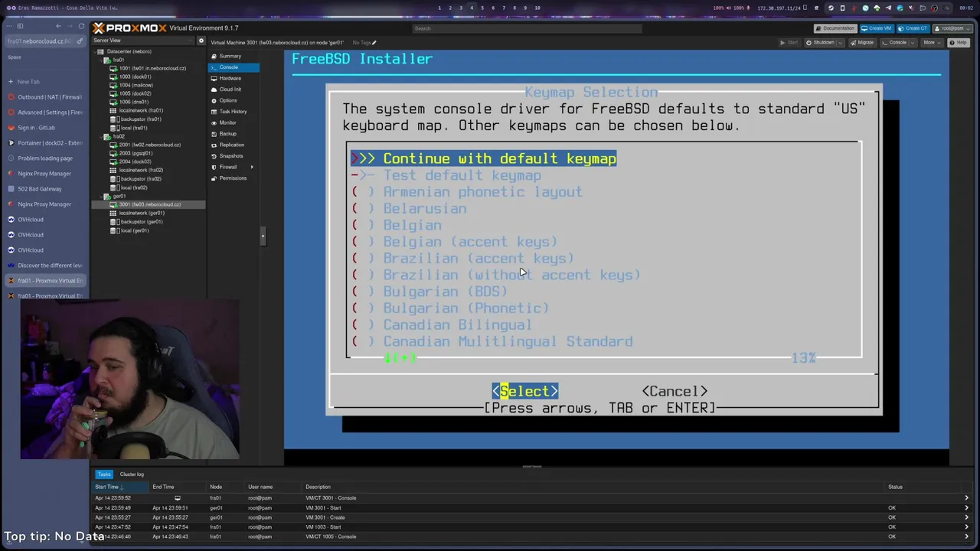Select the Continue with default keymap entry
Image resolution: width=980 pixels, height=551 pixels.
[x=484, y=158]
